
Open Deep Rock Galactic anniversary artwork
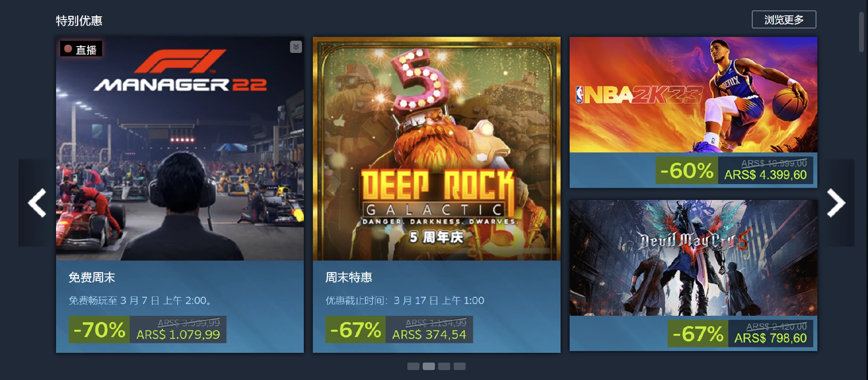click(x=437, y=148)
